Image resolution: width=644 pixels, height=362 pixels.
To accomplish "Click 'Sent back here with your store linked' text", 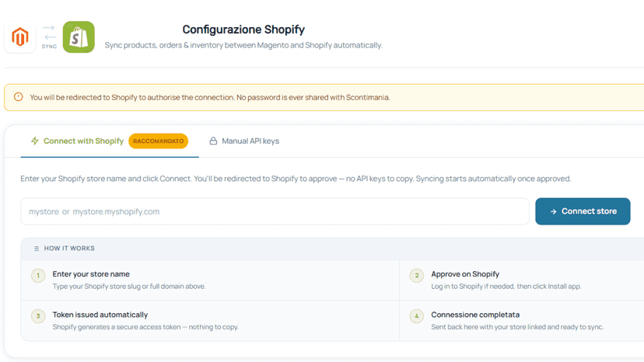I will 517,327.
